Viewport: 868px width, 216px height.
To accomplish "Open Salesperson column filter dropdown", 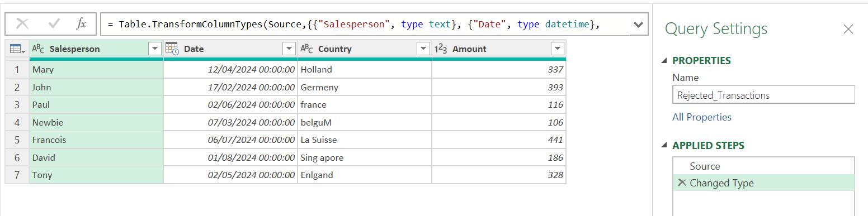I will 155,49.
